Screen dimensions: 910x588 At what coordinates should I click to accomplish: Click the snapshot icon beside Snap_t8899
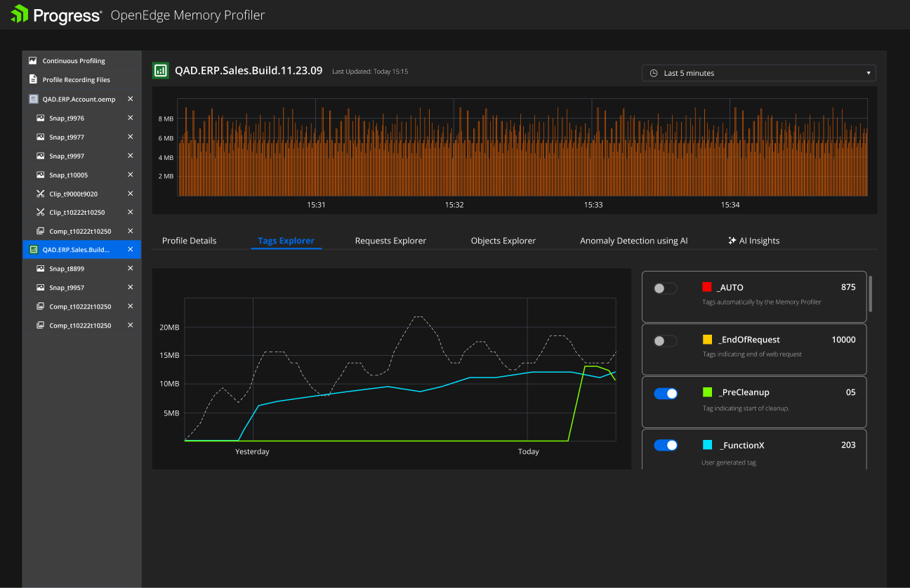pos(41,269)
